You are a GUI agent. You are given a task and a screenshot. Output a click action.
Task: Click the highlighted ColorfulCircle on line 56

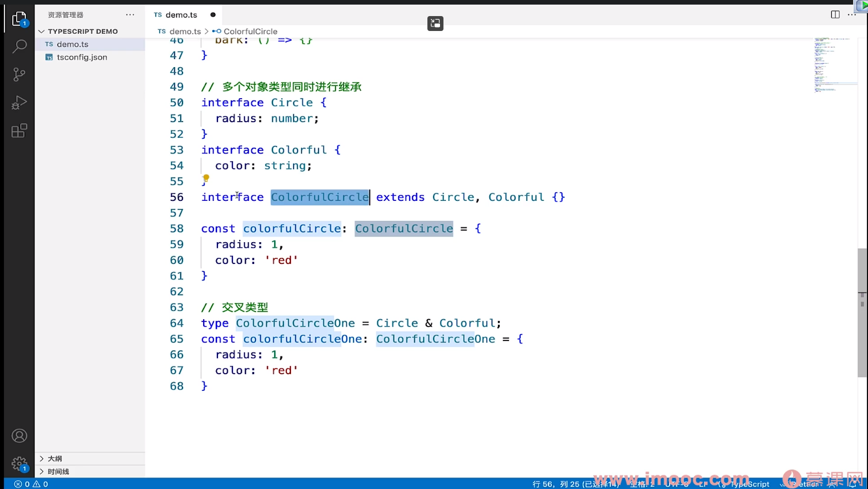pos(320,197)
